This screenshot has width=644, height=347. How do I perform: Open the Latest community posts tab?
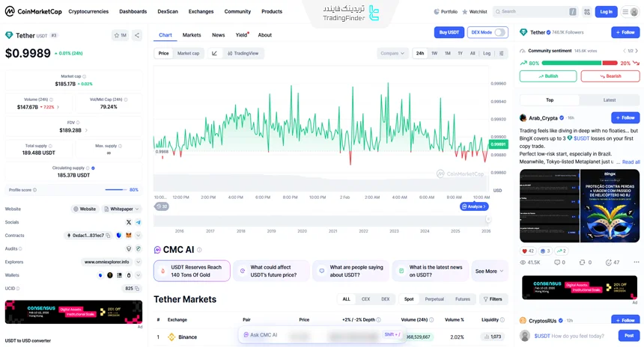[610, 100]
